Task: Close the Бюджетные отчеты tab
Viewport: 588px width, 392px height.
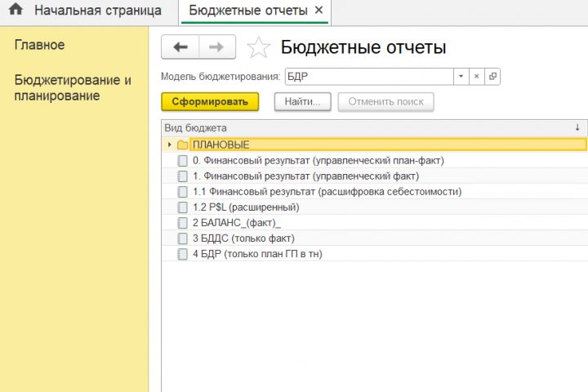Action: 318,10
